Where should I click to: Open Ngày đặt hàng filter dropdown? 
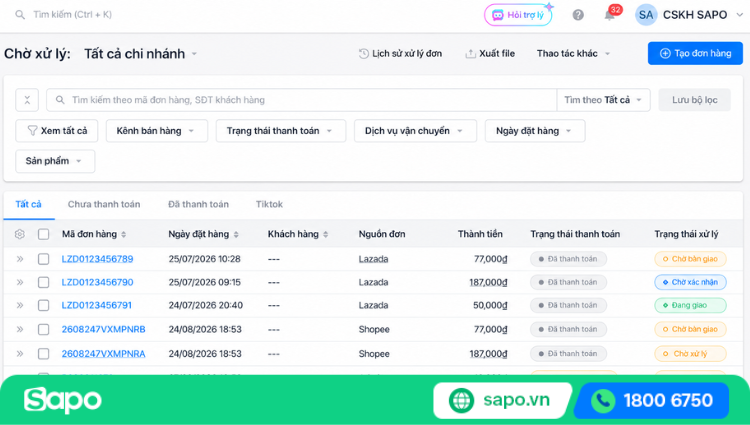(x=535, y=131)
